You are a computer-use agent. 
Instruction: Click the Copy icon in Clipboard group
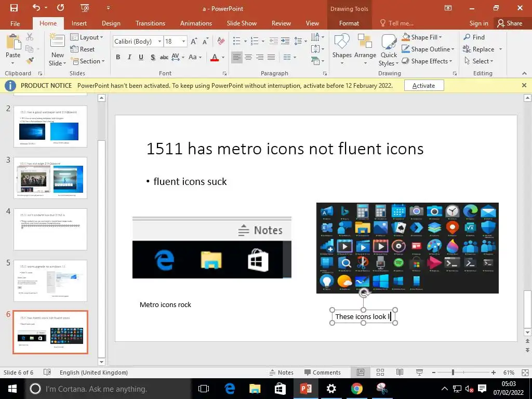point(30,49)
